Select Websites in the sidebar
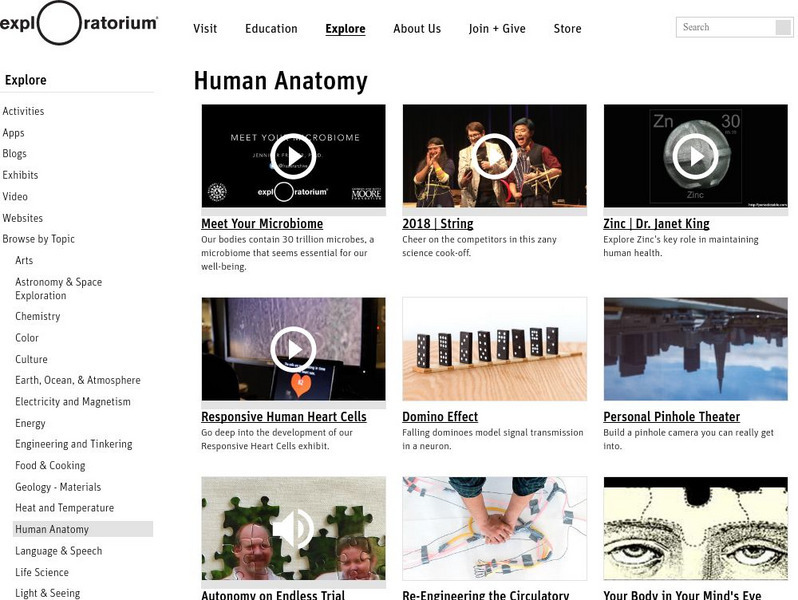Image resolution: width=798 pixels, height=600 pixels. pyautogui.click(x=22, y=218)
